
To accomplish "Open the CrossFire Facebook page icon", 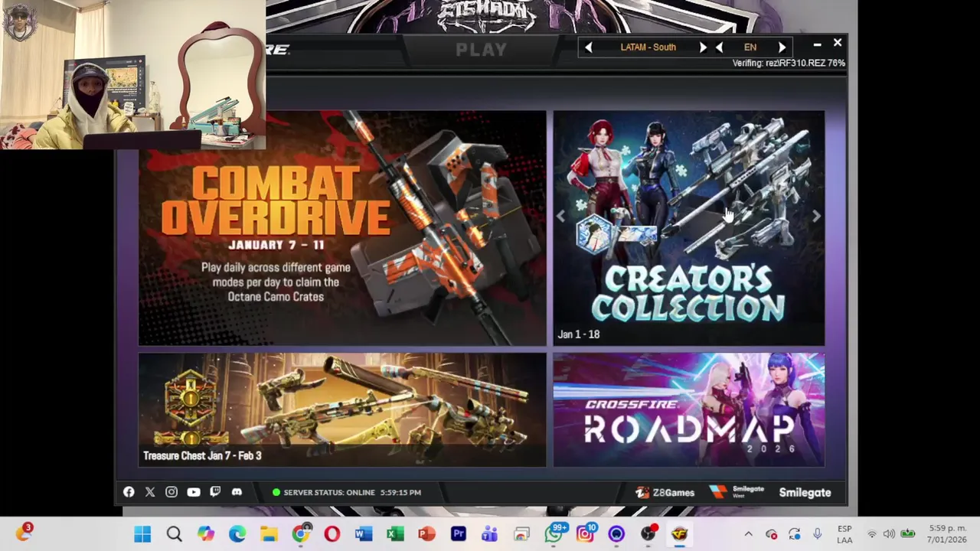I will tap(129, 492).
